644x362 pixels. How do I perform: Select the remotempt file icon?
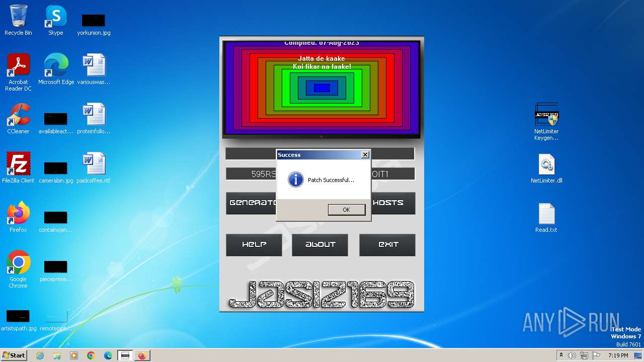tap(56, 320)
